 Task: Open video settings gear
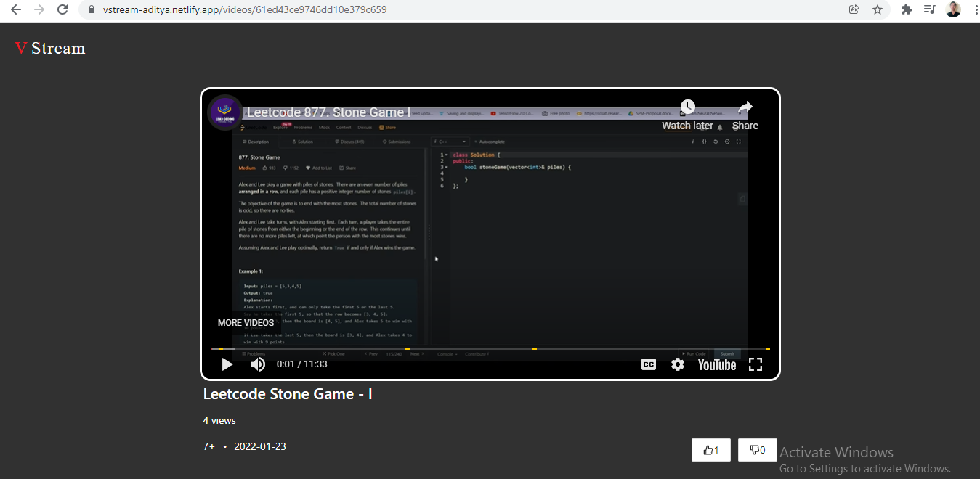pyautogui.click(x=678, y=364)
